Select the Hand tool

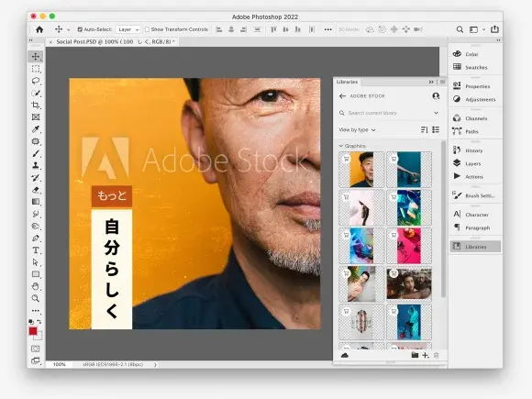click(x=36, y=286)
